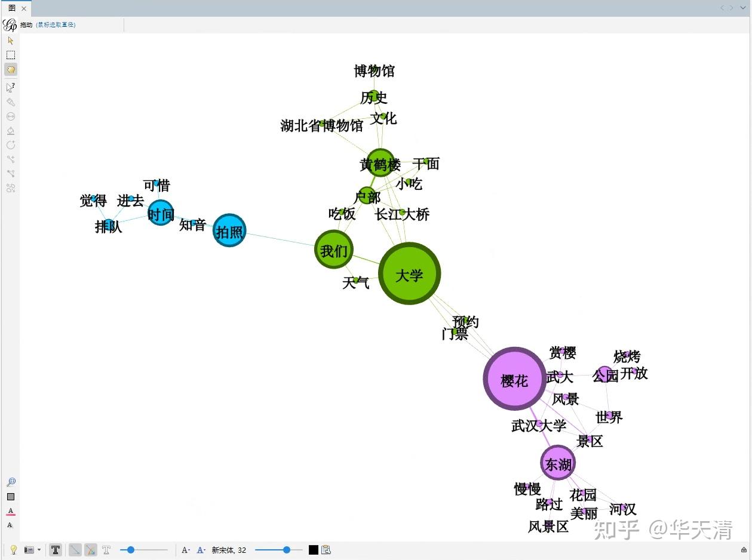Select the node query pointer tool
Image resolution: width=752 pixels, height=560 pixels.
coord(10,88)
